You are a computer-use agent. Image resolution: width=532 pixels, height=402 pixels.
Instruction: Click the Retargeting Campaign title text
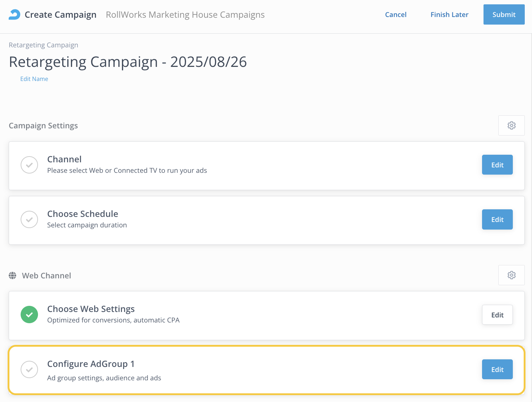pyautogui.click(x=127, y=62)
